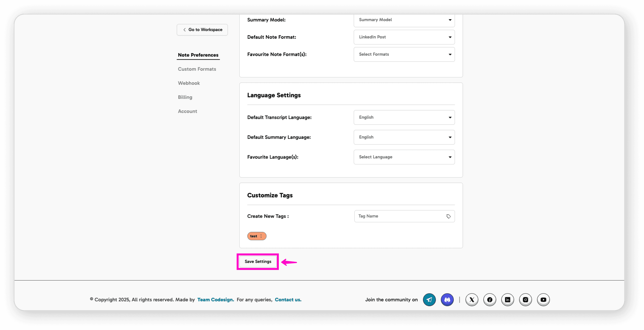Expand the Favourite Language(s) selector
Viewport: 644px width, 330px height.
tap(404, 157)
